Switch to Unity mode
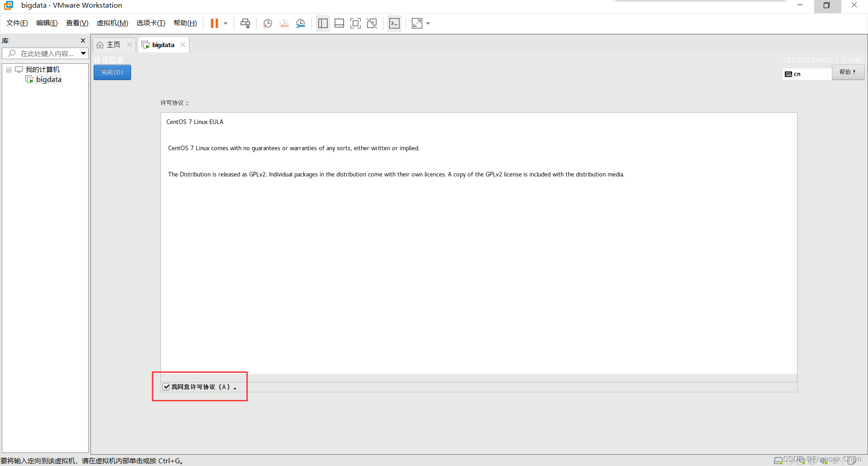 point(372,24)
